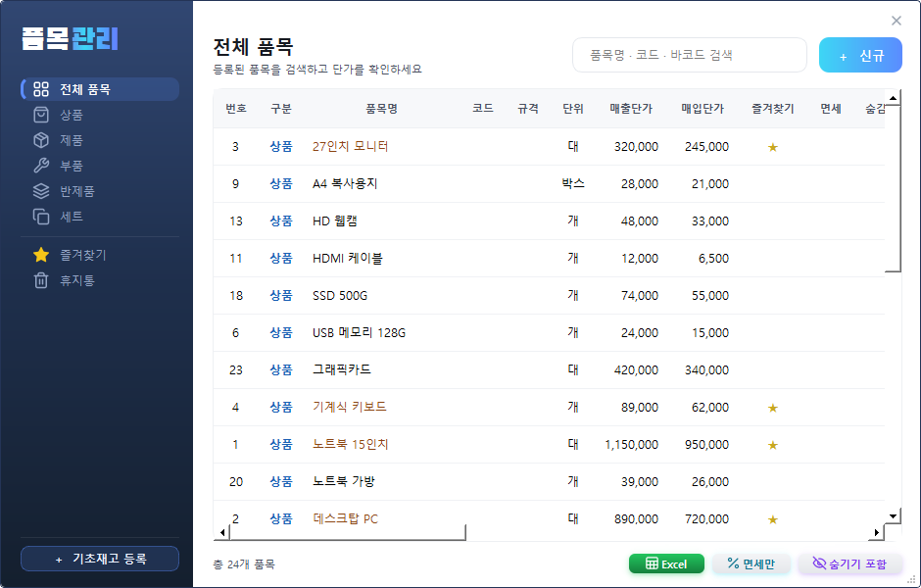Viewport: 921px width, 588px height.
Task: Select the 세트 category in sidebar
Action: [100, 217]
